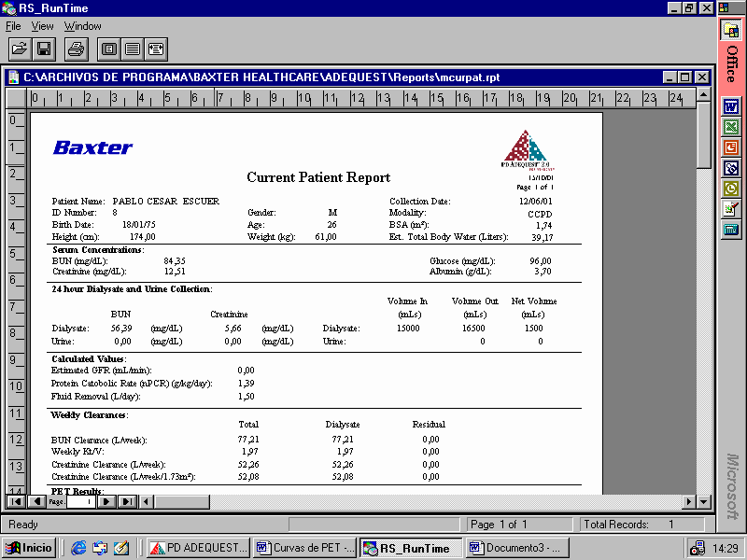Viewport: 747px width, 560px height.
Task: Launch Word from the Office shortcut bar
Action: click(x=731, y=105)
